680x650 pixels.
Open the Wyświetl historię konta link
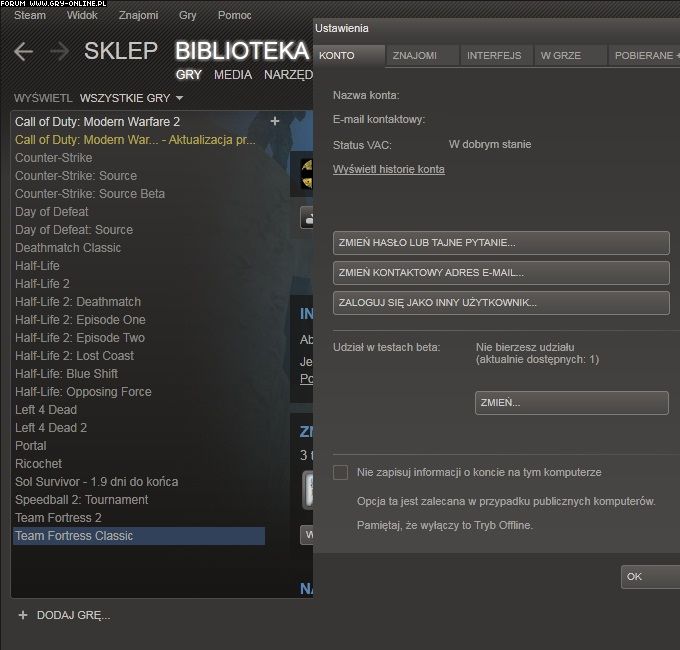(389, 169)
